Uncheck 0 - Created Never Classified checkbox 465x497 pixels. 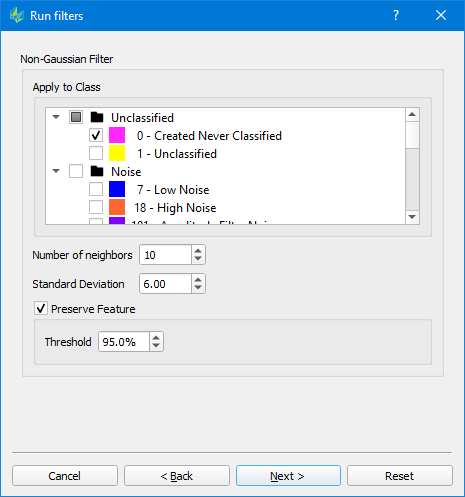[x=96, y=135]
